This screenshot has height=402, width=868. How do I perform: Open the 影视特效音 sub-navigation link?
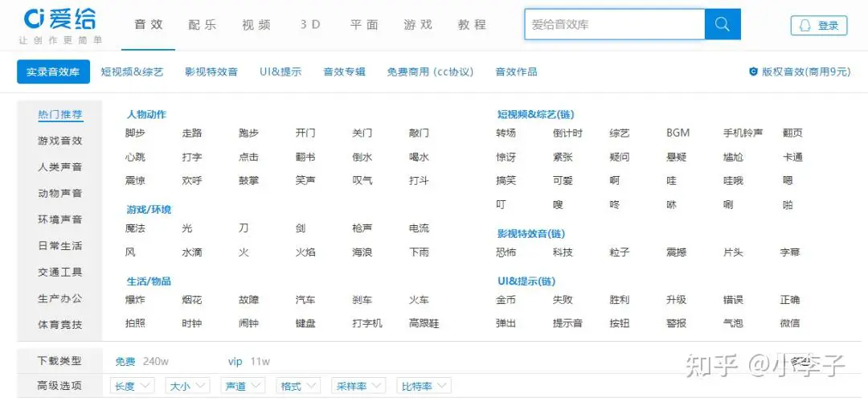tap(211, 72)
